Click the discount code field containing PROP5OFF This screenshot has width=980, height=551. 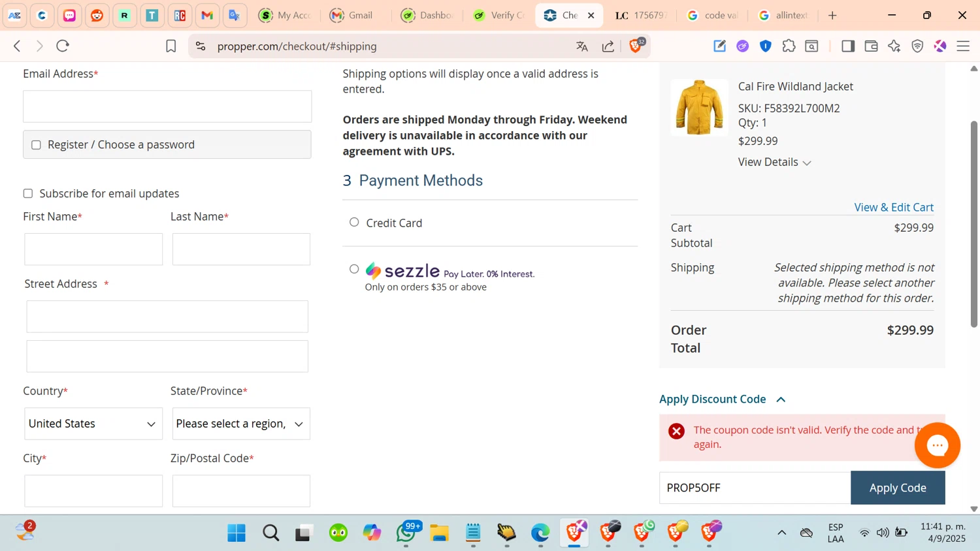tap(755, 488)
